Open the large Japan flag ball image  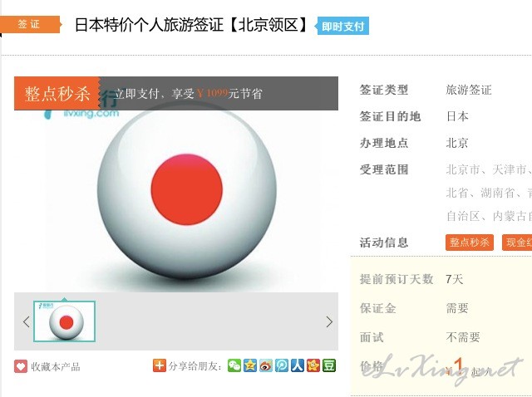point(186,194)
